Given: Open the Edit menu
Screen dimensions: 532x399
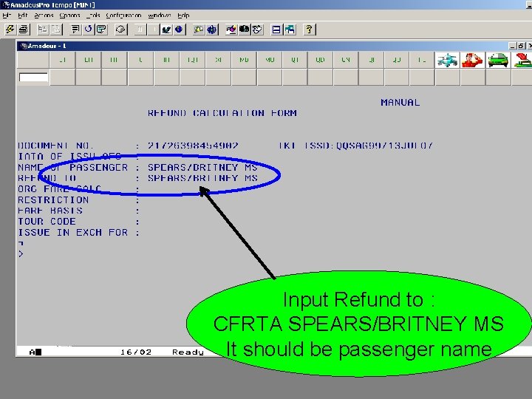Looking at the screenshot, I should click(22, 16).
